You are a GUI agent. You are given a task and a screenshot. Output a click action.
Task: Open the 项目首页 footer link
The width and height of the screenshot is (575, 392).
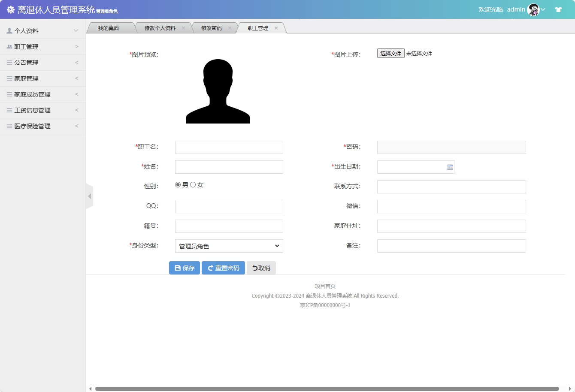click(x=325, y=286)
